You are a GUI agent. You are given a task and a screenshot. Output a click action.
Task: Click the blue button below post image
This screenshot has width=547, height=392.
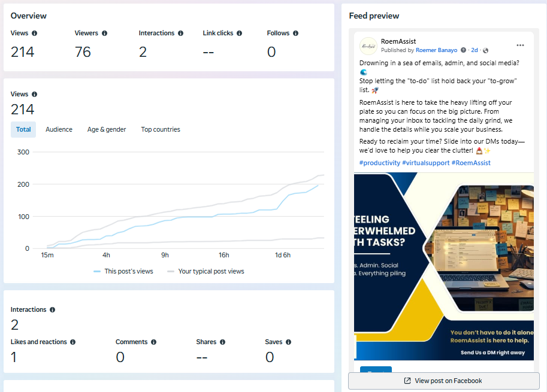pos(376,369)
